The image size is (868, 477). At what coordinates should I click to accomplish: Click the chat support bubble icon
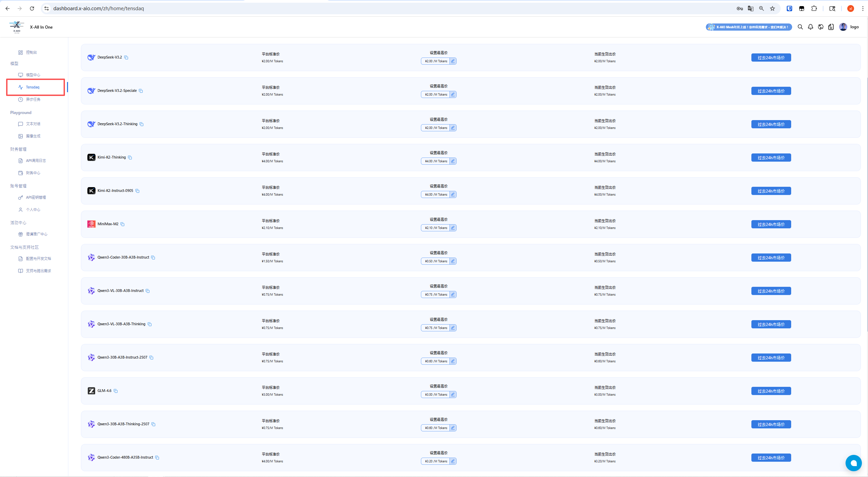pos(853,463)
